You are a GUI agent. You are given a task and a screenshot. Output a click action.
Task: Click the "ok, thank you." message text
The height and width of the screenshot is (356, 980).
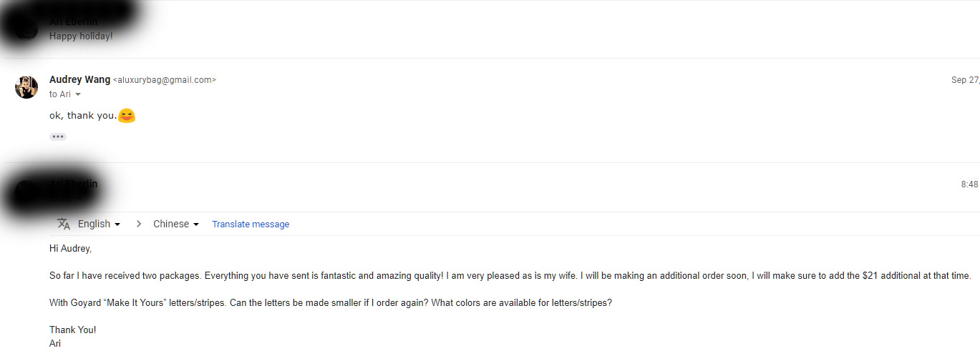(82, 116)
